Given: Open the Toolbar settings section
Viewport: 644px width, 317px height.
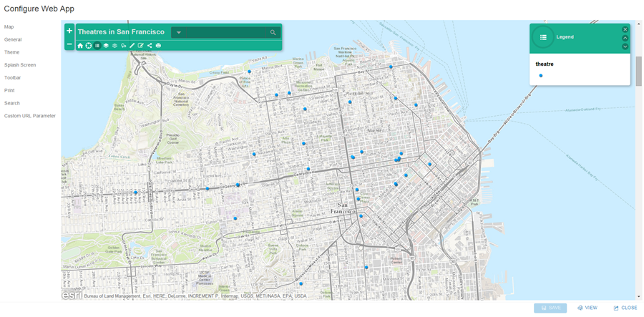Looking at the screenshot, I should point(13,77).
